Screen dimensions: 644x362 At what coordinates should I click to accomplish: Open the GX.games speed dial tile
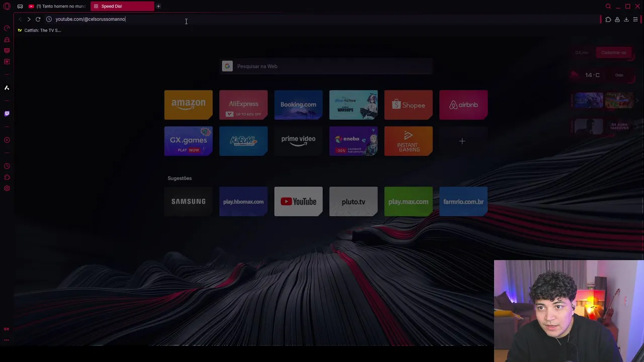point(188,141)
